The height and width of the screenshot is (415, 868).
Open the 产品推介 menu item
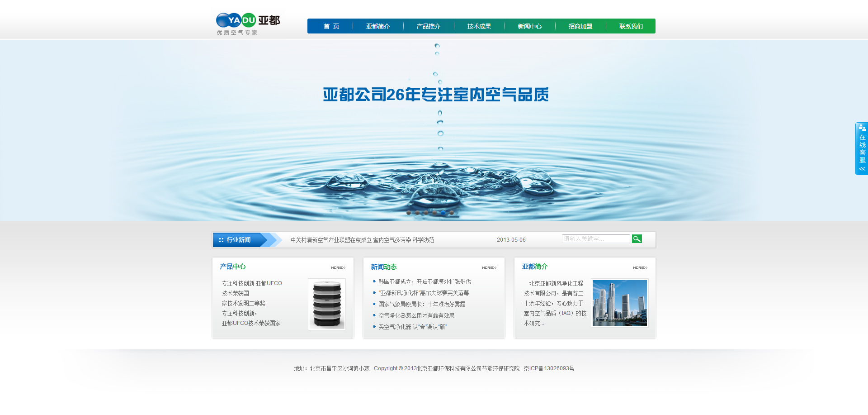428,26
